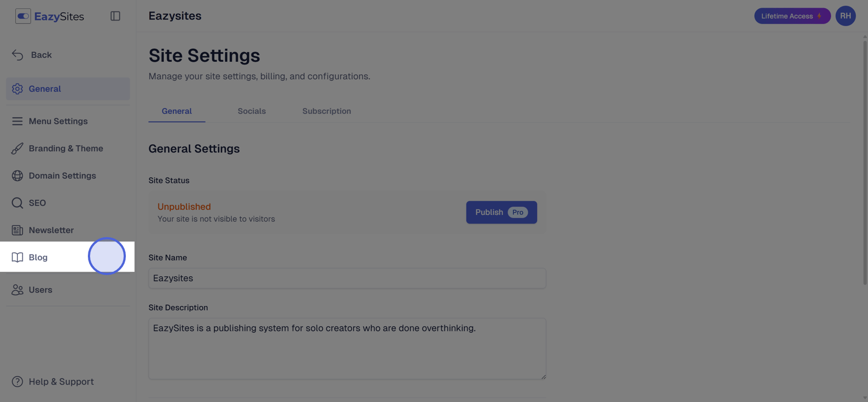
Task: Open SEO magnifier icon
Action: (x=17, y=203)
